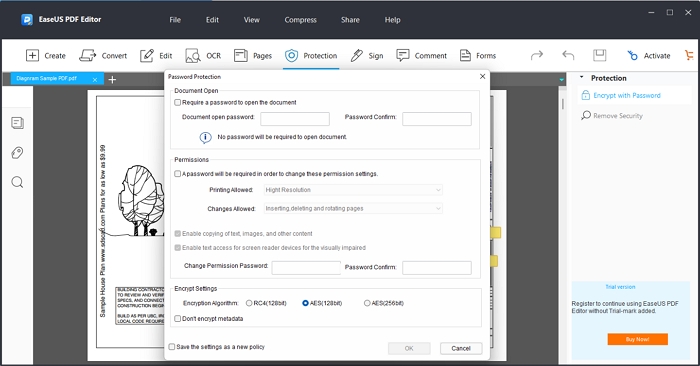
Task: Click the EaseUS PDF Editor logo
Action: tap(27, 20)
